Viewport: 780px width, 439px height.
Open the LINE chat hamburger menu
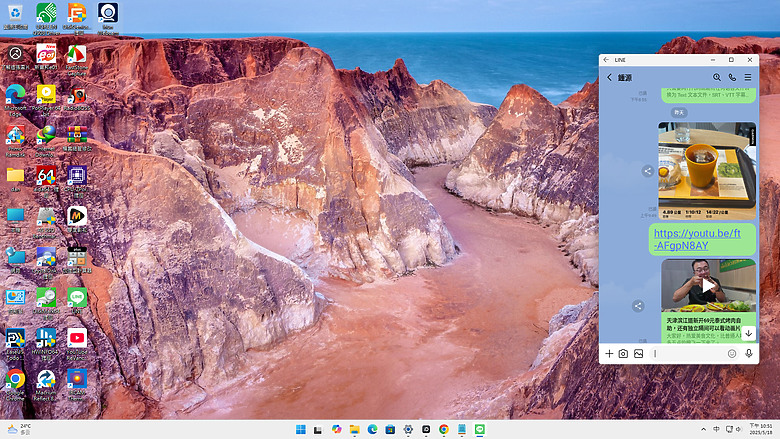click(748, 78)
